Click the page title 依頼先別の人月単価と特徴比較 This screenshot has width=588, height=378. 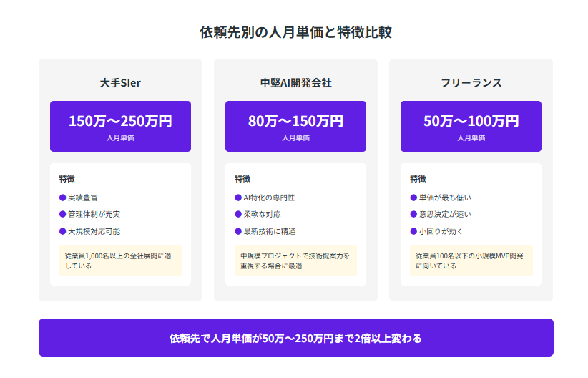tap(295, 32)
